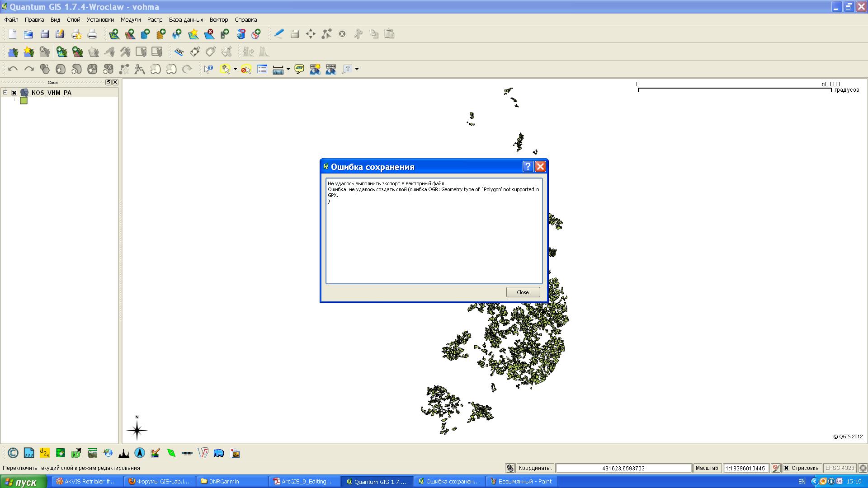Click the Copyright Label plugin icon
Image resolution: width=868 pixels, height=488 pixels.
pos(13,453)
